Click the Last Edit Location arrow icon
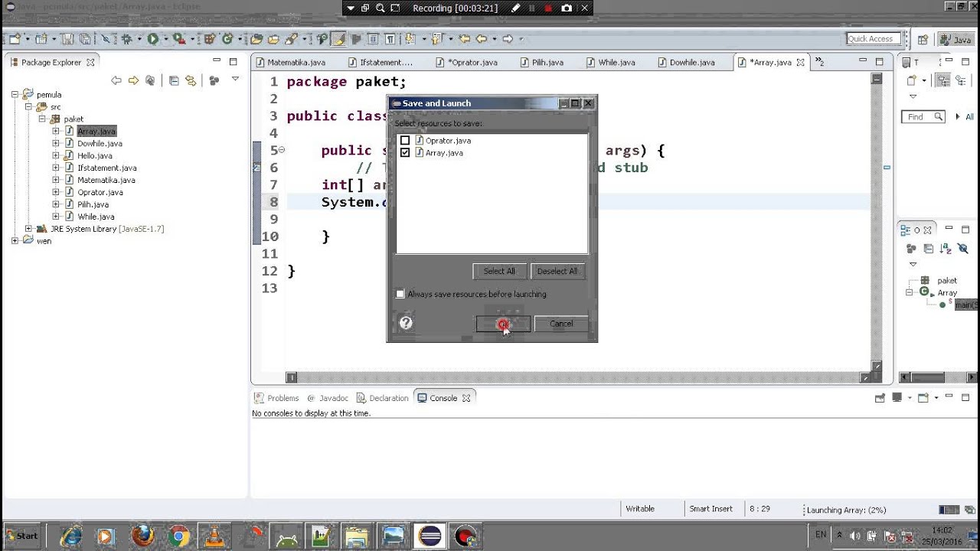The width and height of the screenshot is (980, 551). (x=464, y=38)
